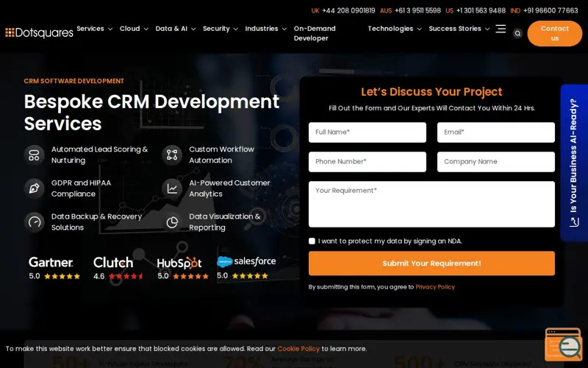Click CRM SOFTWARE DEVELOPMENT label
Viewport: 588px width, 368px height.
[x=74, y=81]
